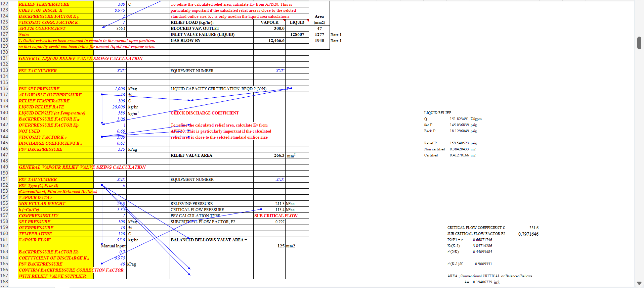Select the 1940 area value
This screenshot has width=644, height=288.
tap(319, 41)
